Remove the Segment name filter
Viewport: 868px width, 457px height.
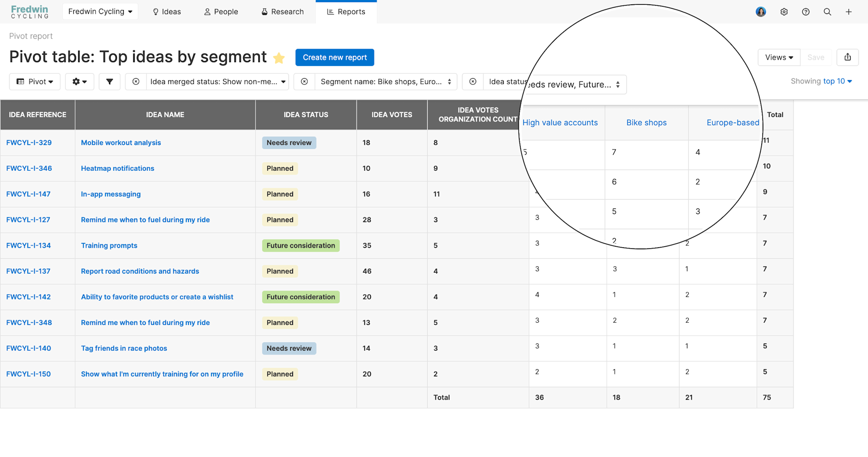pyautogui.click(x=304, y=82)
